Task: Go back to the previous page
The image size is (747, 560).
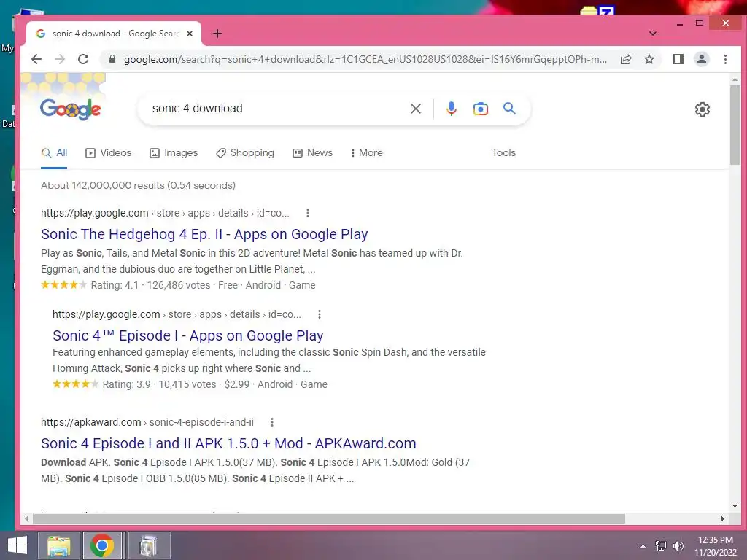Action: (36, 59)
